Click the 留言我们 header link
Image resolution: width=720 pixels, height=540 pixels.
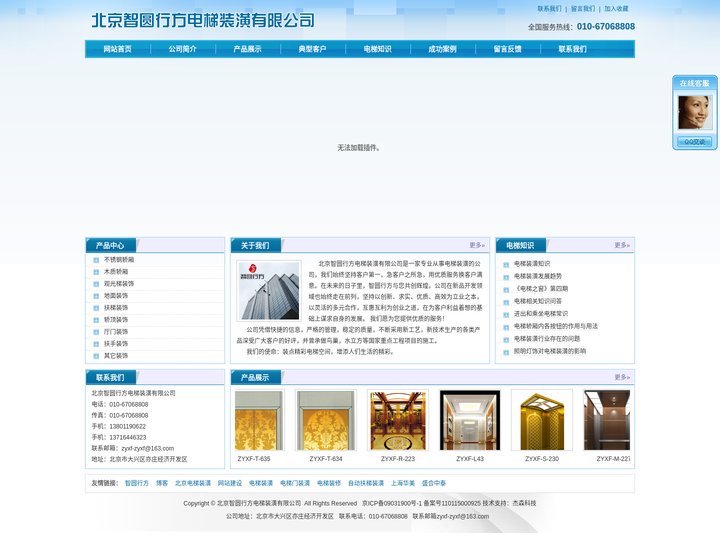pyautogui.click(x=583, y=9)
